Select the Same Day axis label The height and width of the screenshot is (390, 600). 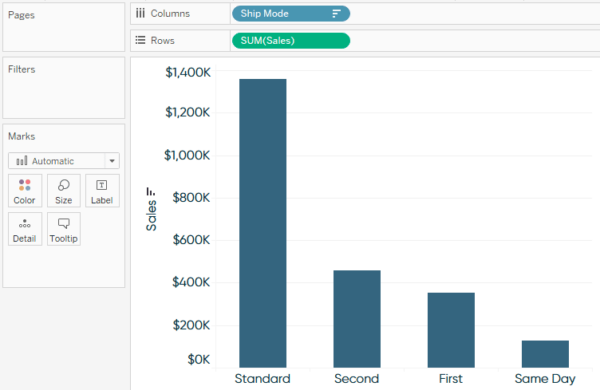[545, 379]
